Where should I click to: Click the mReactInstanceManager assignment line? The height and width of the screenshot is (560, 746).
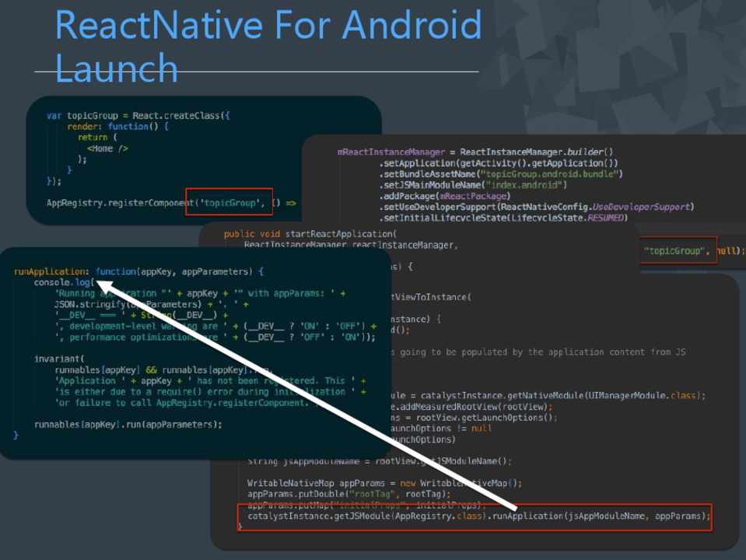(x=475, y=152)
